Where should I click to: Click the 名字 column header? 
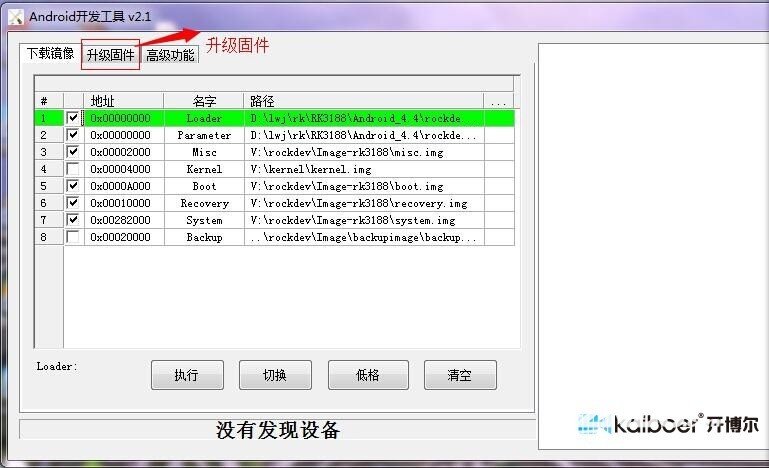tap(204, 101)
